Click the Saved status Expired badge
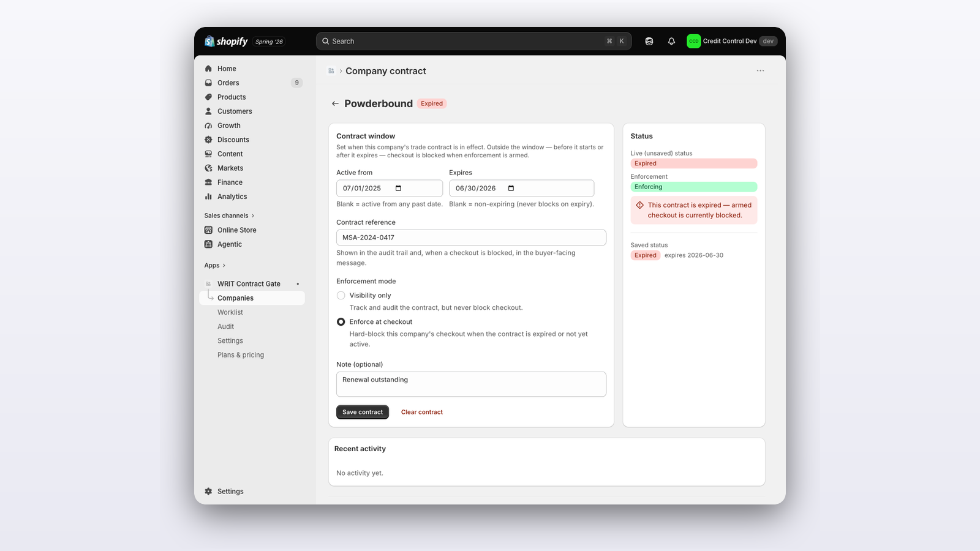Image resolution: width=980 pixels, height=551 pixels. pos(646,255)
